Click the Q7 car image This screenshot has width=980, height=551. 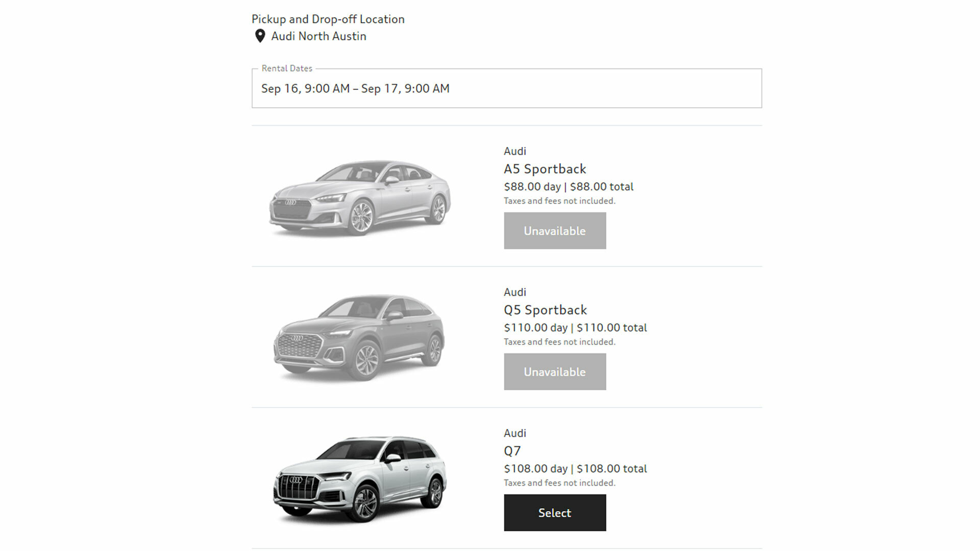pyautogui.click(x=360, y=479)
